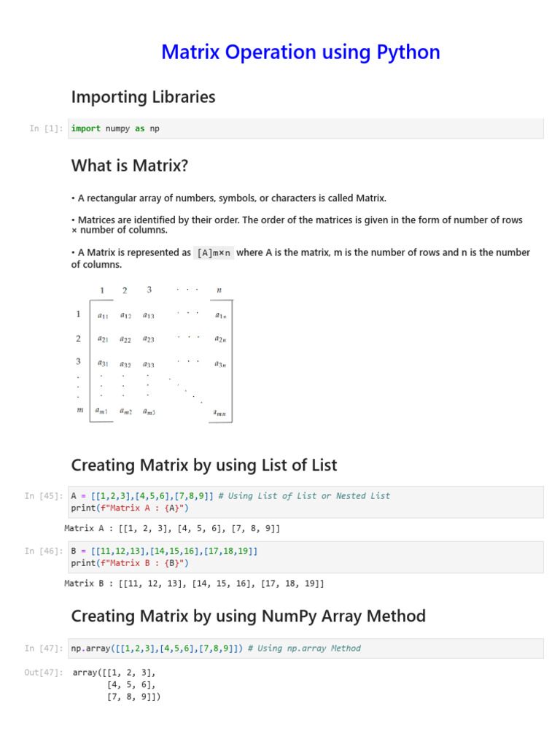Click the Out[47] array output
Viewport: 560px width, 747px height.
click(117, 685)
